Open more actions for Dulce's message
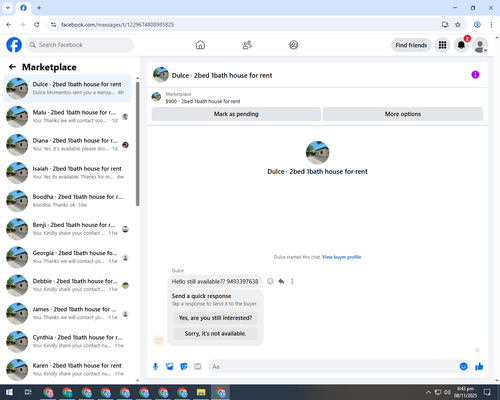Viewport: 500px width, 400px height. click(292, 281)
